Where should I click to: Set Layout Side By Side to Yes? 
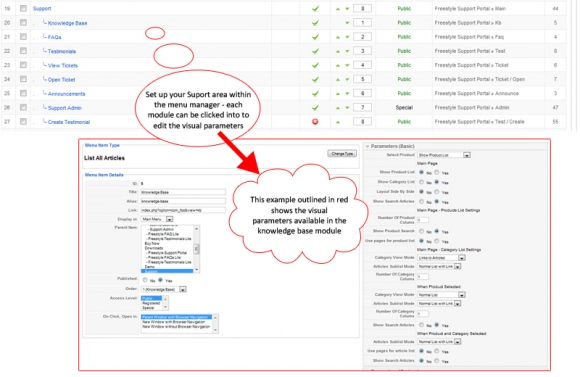click(x=437, y=192)
